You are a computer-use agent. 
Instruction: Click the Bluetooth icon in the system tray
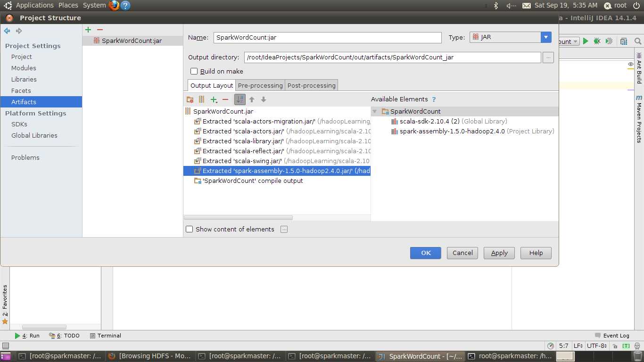coord(496,6)
